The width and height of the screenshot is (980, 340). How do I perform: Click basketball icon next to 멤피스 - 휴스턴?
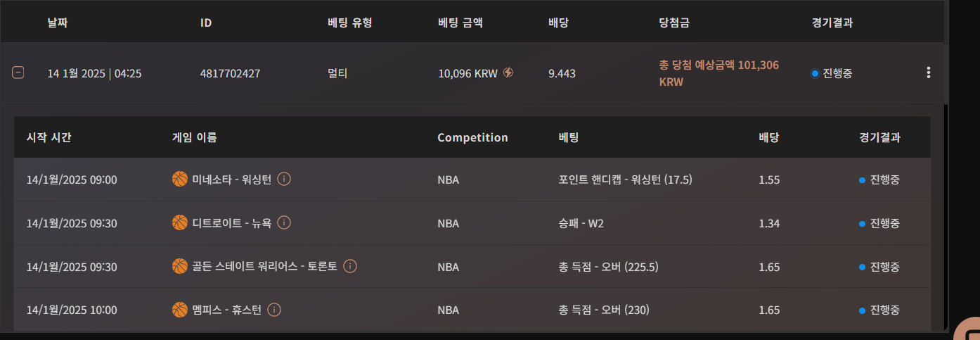pyautogui.click(x=180, y=310)
